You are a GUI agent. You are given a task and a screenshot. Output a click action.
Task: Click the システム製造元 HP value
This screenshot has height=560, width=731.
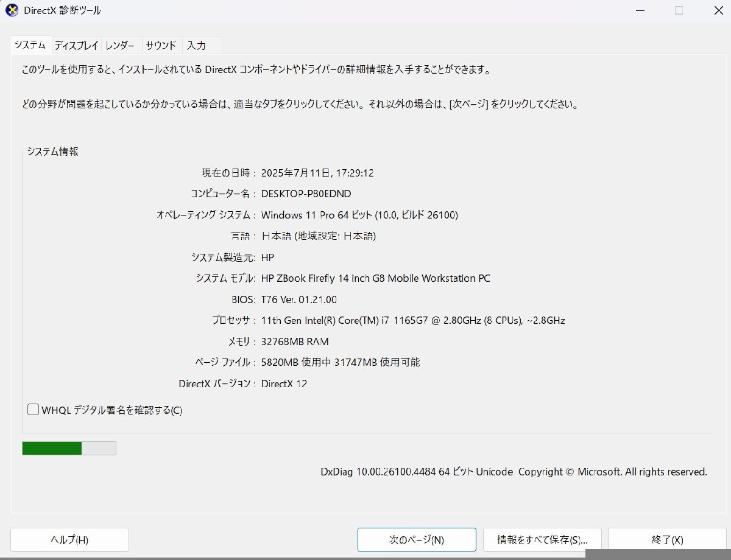click(267, 257)
